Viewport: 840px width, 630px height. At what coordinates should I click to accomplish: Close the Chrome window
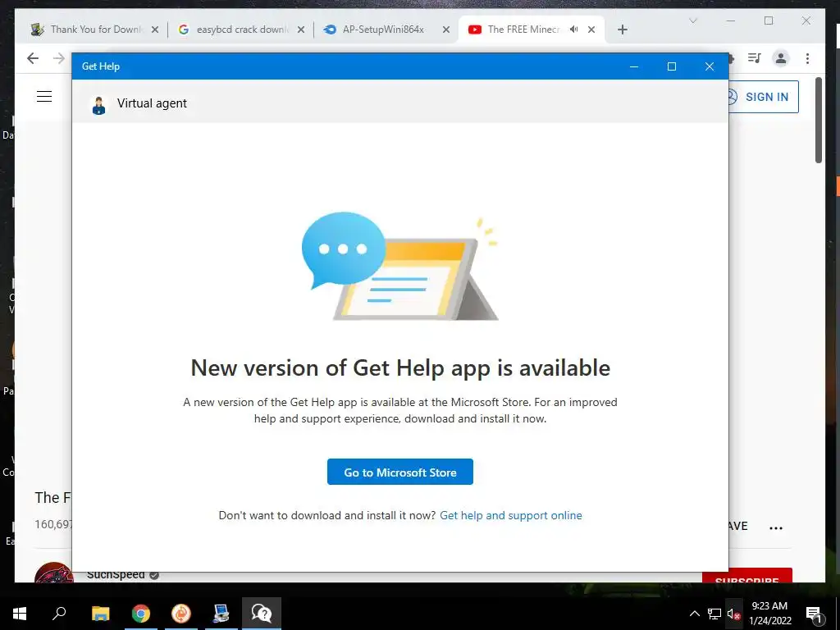806,21
